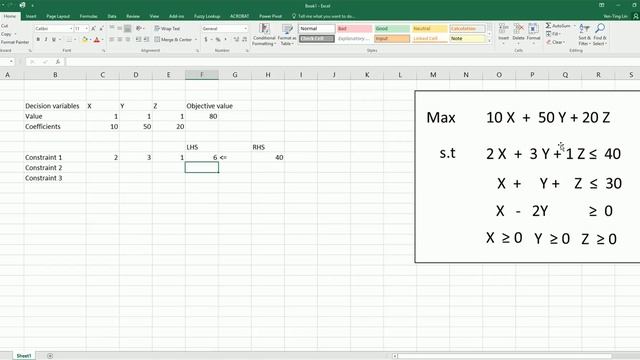Open the View ribbon tab

(154, 16)
